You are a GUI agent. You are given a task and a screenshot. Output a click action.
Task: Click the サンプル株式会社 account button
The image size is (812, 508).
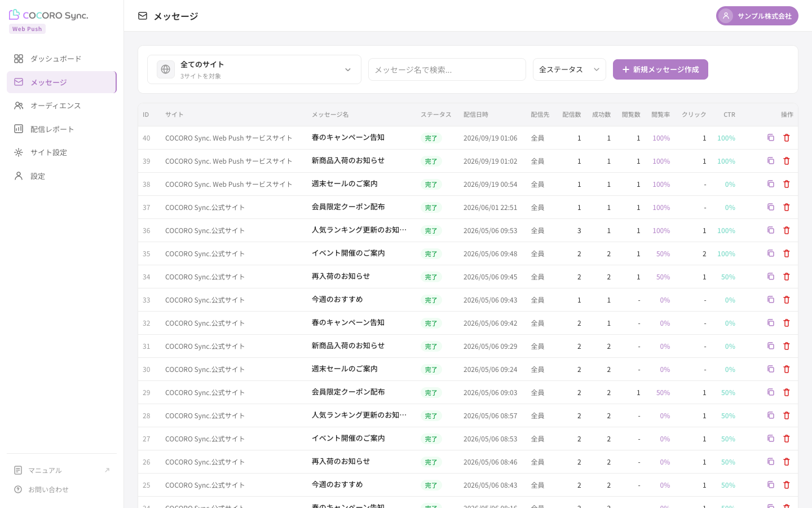pyautogui.click(x=757, y=16)
